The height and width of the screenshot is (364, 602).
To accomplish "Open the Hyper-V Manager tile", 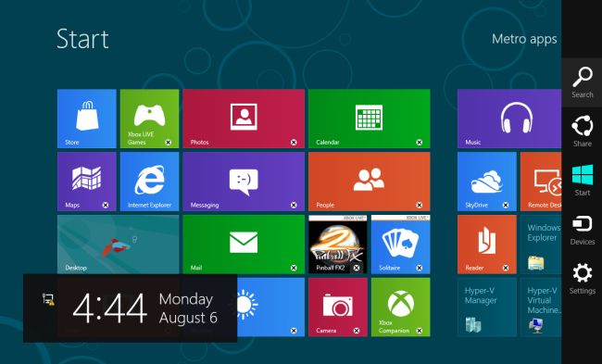I will click(x=487, y=308).
